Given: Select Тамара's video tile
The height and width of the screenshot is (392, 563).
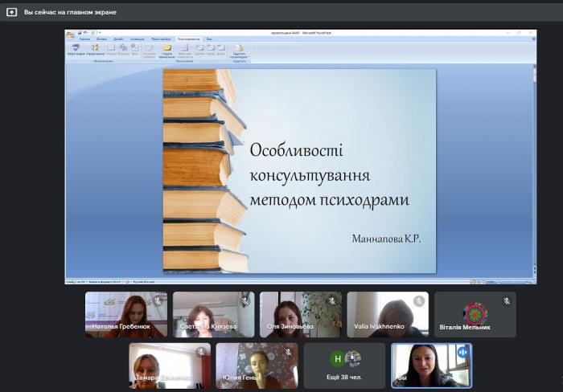Looking at the screenshot, I should 170,365.
